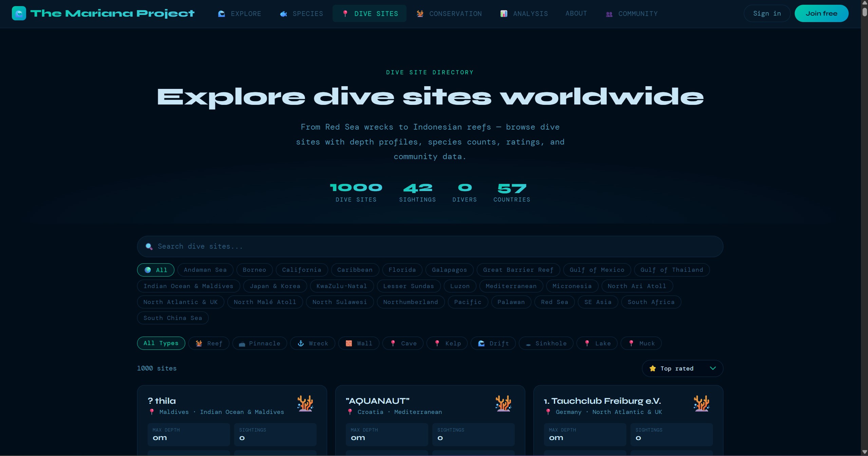This screenshot has height=456, width=868.
Task: Activate the Wall dive type filter
Action: [x=358, y=343]
